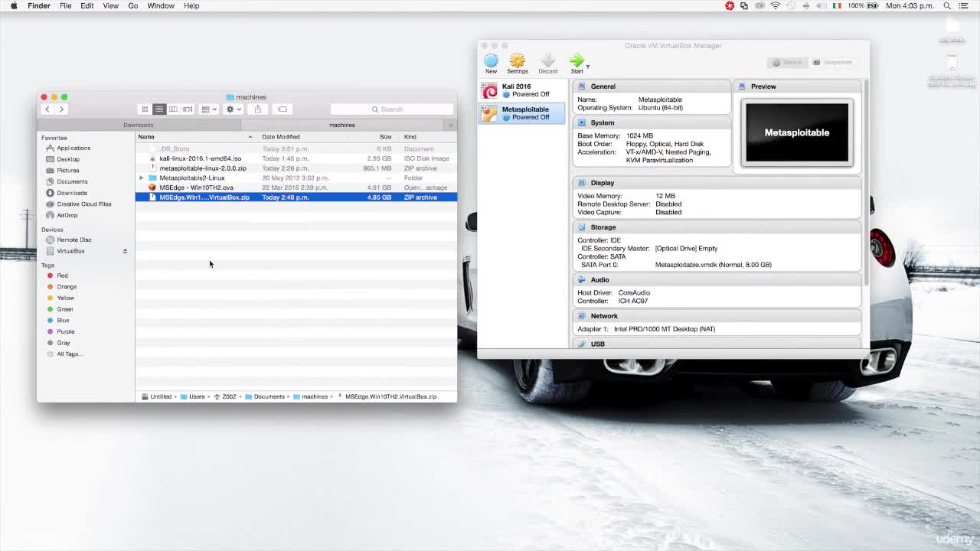Image resolution: width=980 pixels, height=551 pixels.
Task: Open AirDrop in Finder sidebar
Action: pos(67,215)
